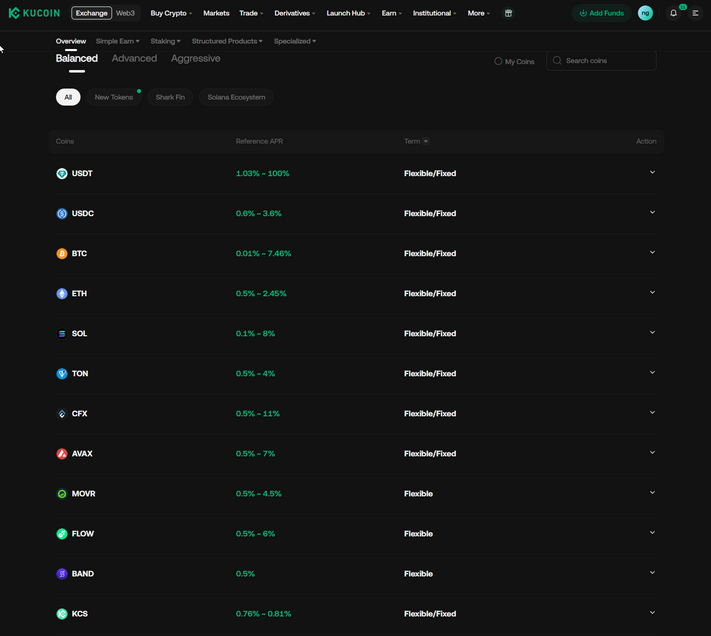The width and height of the screenshot is (711, 636).
Task: Click the BAND coin icon
Action: [x=62, y=574]
